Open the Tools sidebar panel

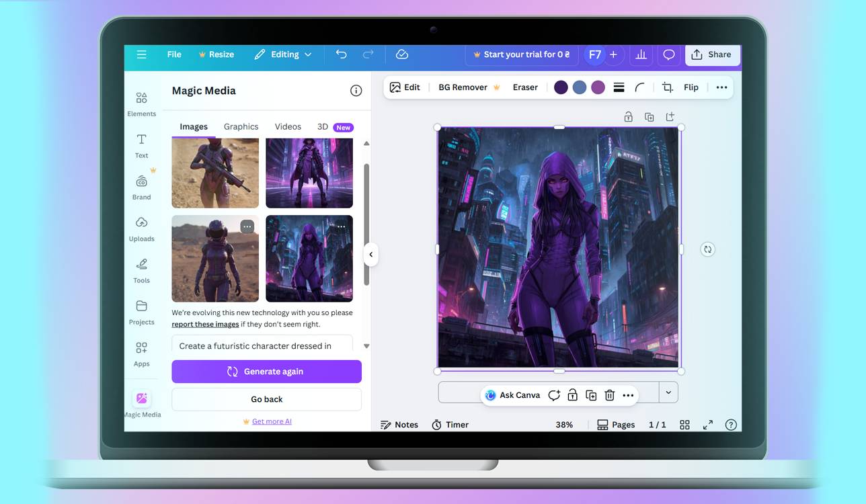141,271
